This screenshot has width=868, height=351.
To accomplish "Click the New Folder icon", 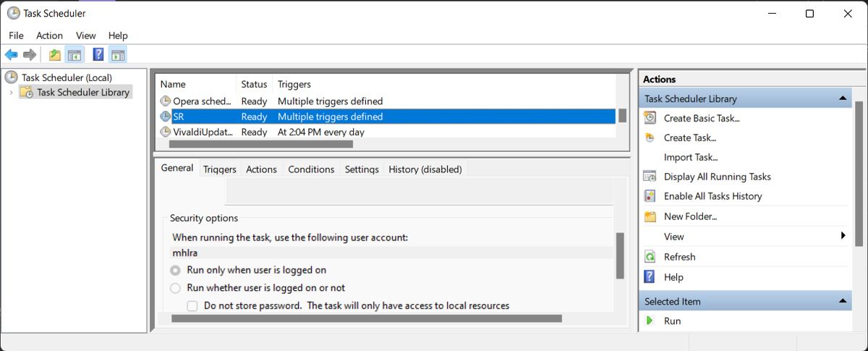I will 650,216.
